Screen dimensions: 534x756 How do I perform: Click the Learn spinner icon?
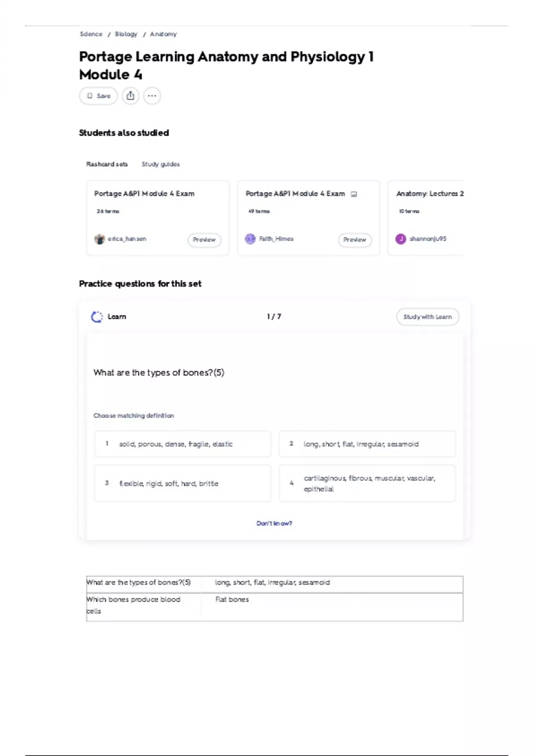[97, 317]
